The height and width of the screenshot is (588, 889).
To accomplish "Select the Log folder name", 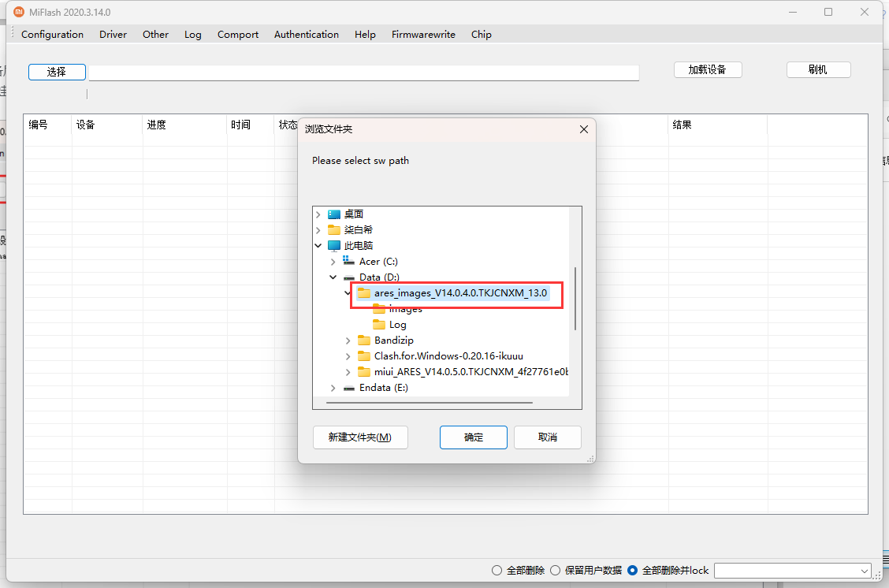I will click(x=397, y=325).
